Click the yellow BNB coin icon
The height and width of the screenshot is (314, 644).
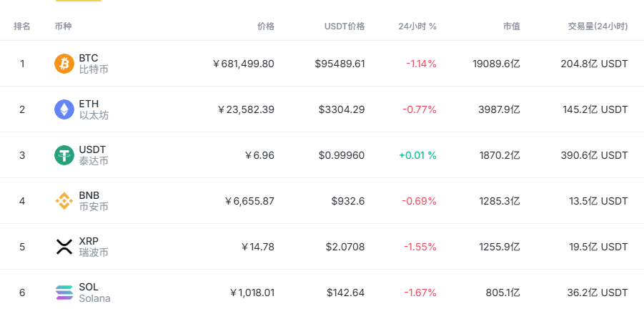point(64,201)
